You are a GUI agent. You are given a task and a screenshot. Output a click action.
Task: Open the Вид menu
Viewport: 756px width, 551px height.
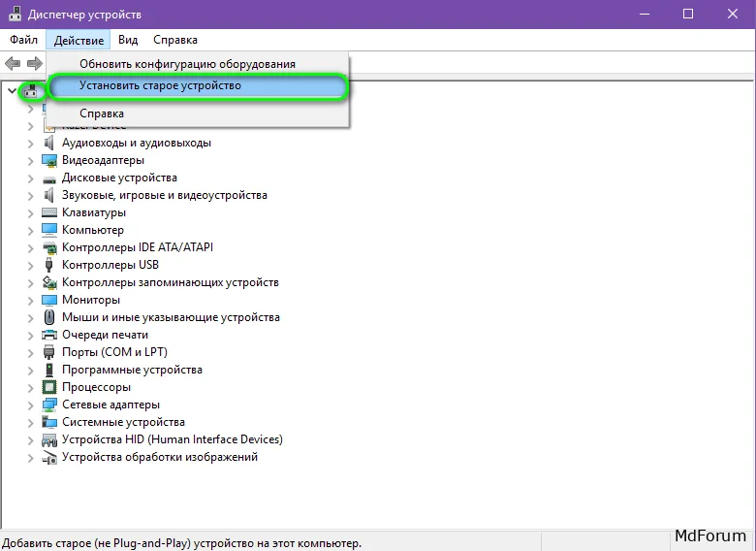128,40
